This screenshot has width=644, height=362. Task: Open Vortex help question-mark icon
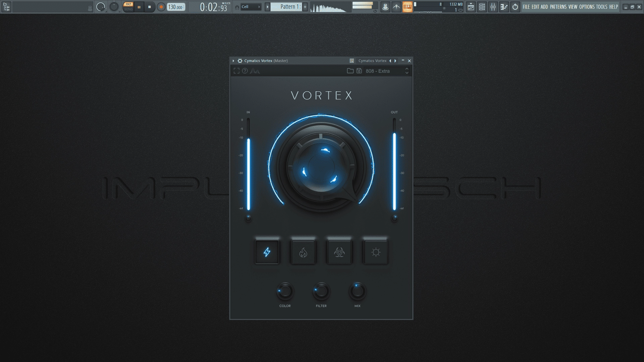245,71
